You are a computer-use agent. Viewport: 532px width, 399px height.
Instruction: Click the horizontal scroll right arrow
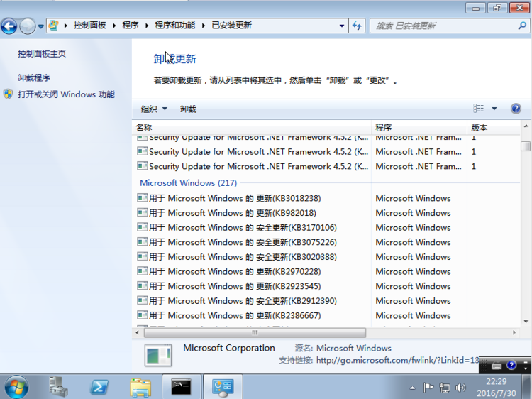click(x=514, y=333)
